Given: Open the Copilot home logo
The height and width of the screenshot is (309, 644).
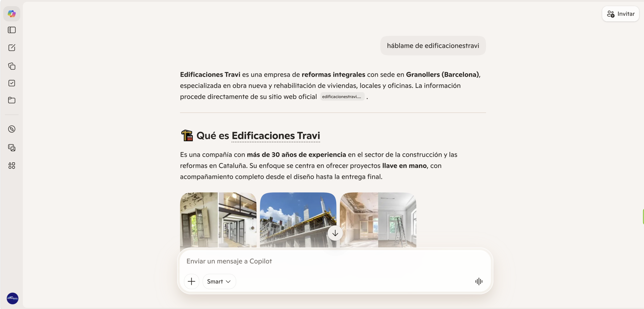Looking at the screenshot, I should [x=12, y=14].
